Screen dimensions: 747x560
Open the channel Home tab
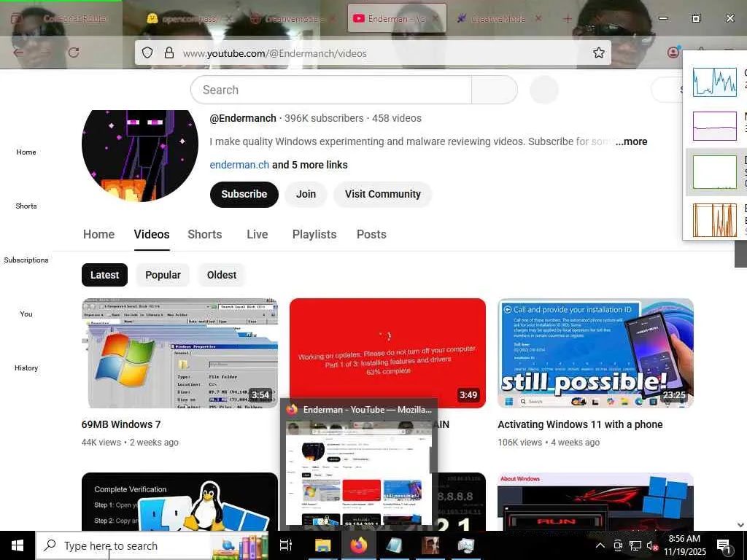(x=98, y=234)
